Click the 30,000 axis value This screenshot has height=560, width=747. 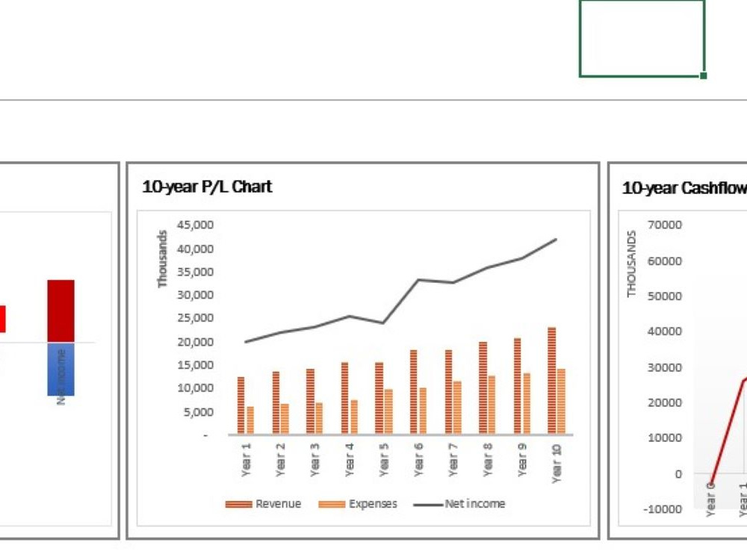coord(195,295)
